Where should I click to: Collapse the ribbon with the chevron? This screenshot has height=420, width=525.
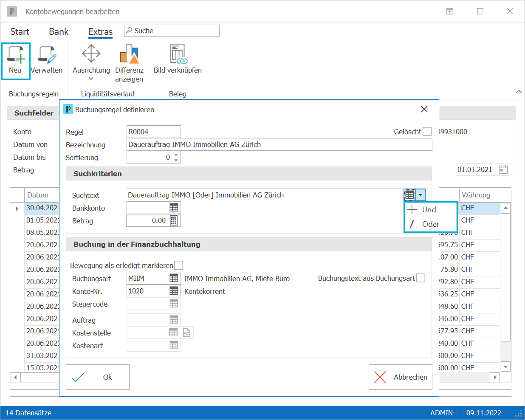tap(519, 91)
